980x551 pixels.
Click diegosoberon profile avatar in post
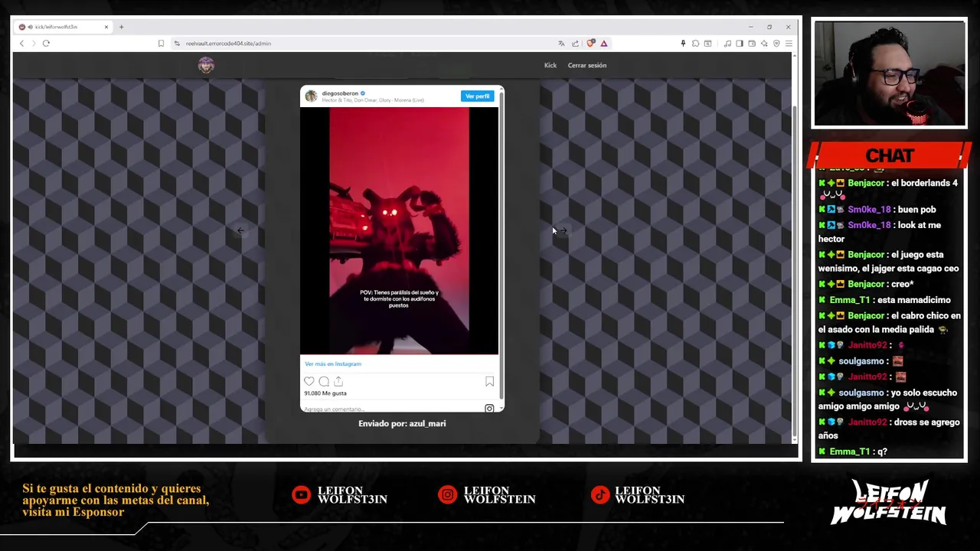[311, 96]
